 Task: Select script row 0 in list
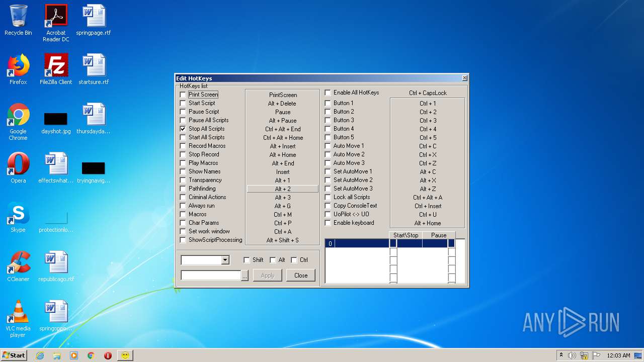357,243
